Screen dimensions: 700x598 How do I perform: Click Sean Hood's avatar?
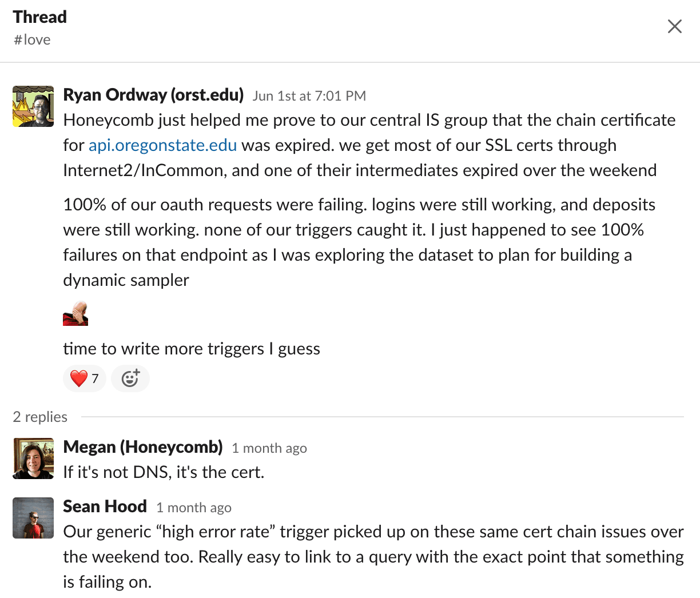[33, 517]
